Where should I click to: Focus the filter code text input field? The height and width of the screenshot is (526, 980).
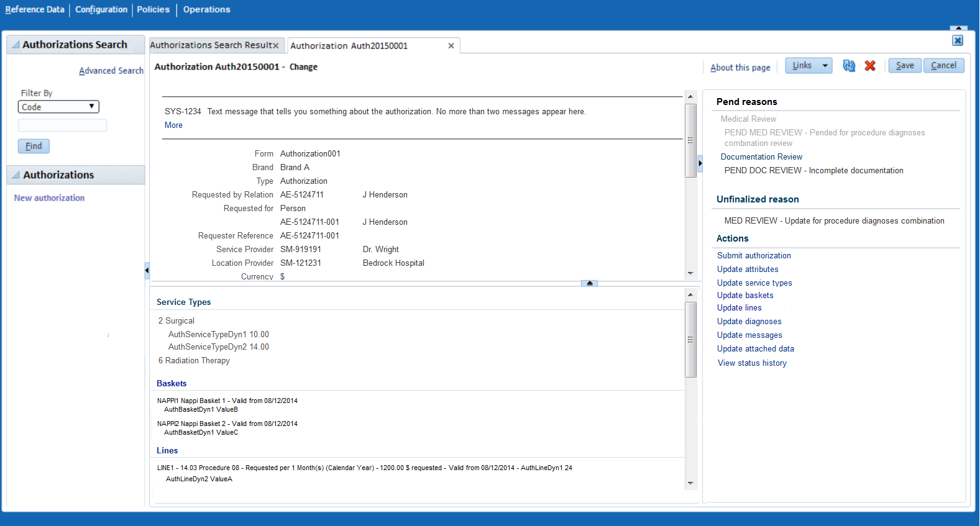point(62,125)
